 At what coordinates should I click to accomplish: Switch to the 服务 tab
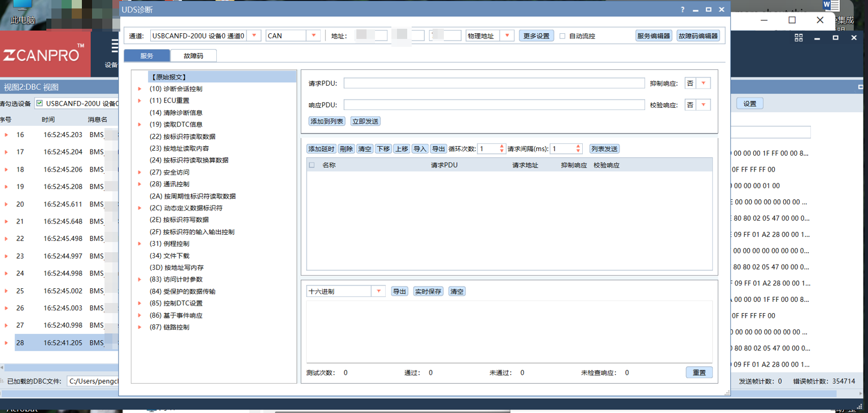point(147,56)
